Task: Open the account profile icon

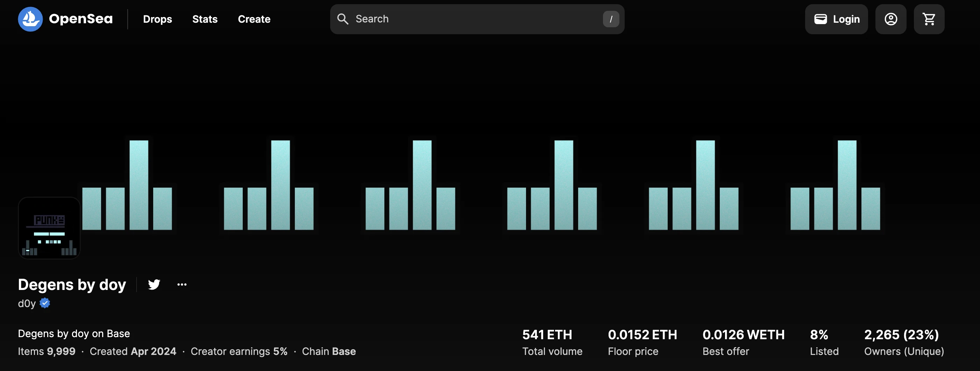Action: 890,19
